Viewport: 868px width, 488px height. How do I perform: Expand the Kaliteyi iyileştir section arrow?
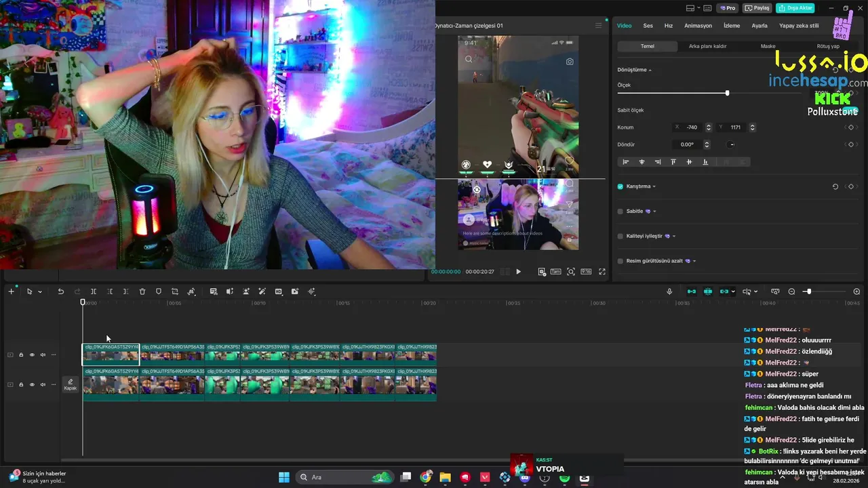point(674,237)
